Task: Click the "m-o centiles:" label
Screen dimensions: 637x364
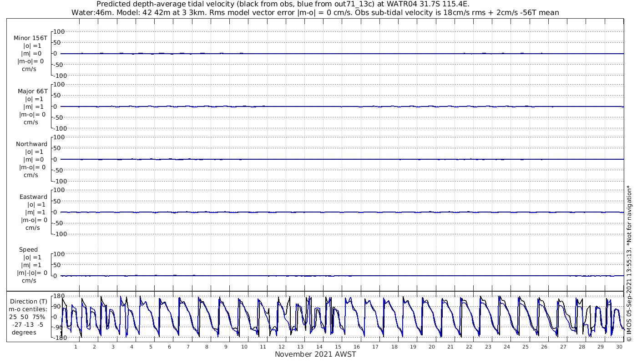Action: click(x=28, y=309)
